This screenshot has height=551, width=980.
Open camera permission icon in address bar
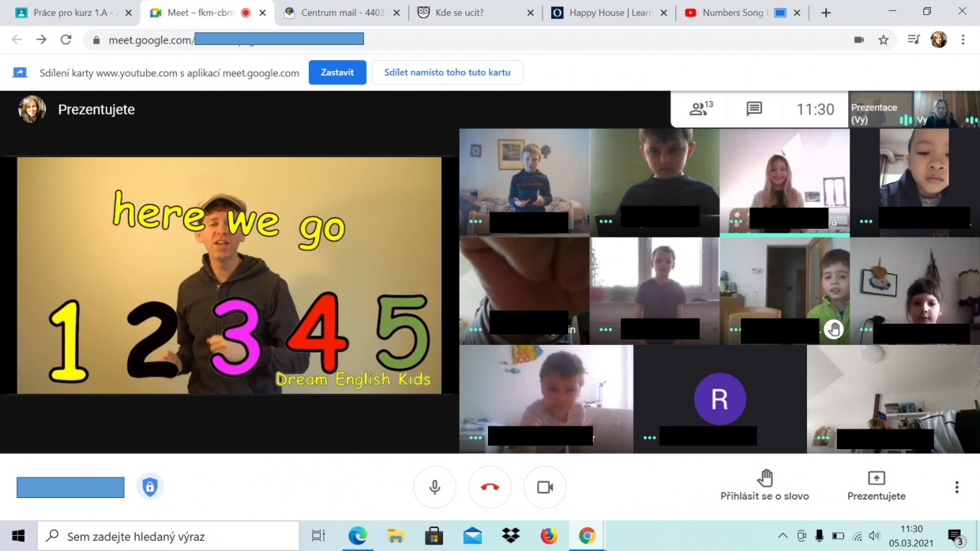coord(858,39)
